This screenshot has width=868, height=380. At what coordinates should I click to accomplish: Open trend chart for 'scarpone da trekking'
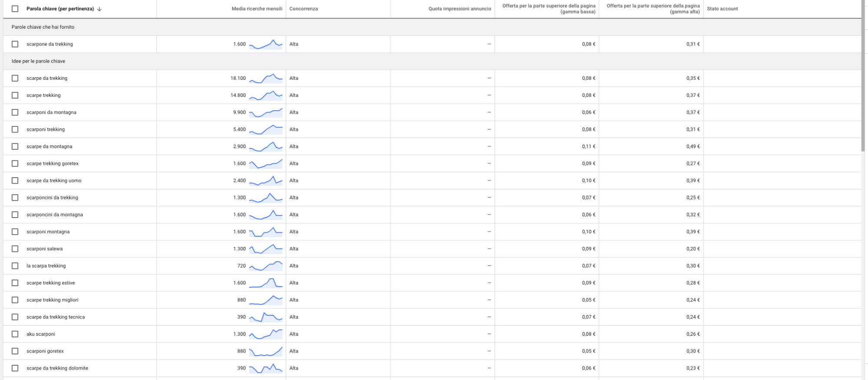pyautogui.click(x=266, y=44)
